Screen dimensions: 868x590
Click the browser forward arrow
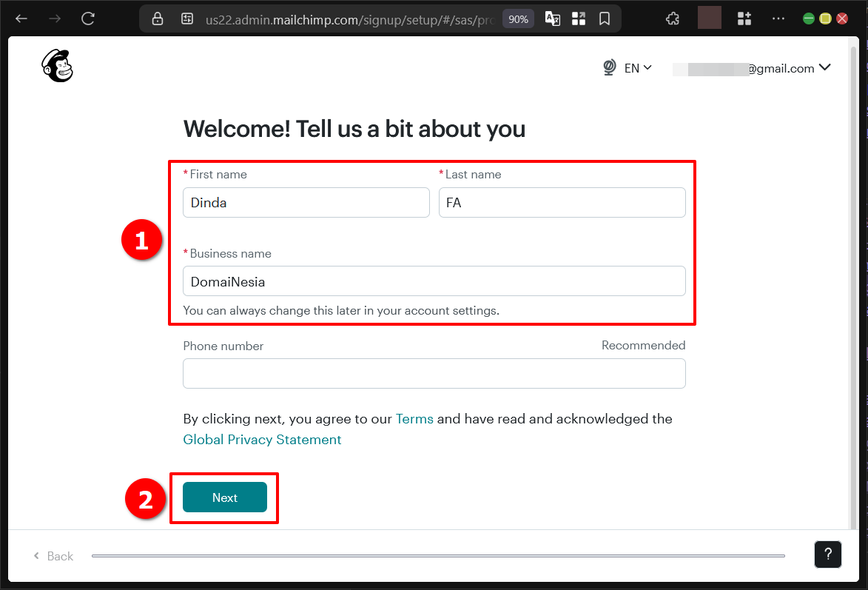click(x=54, y=19)
